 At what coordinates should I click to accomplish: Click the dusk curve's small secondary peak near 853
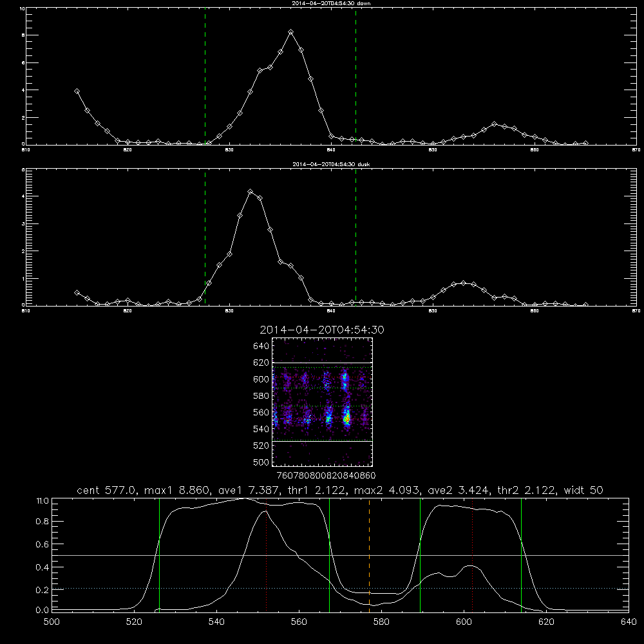pos(464,283)
